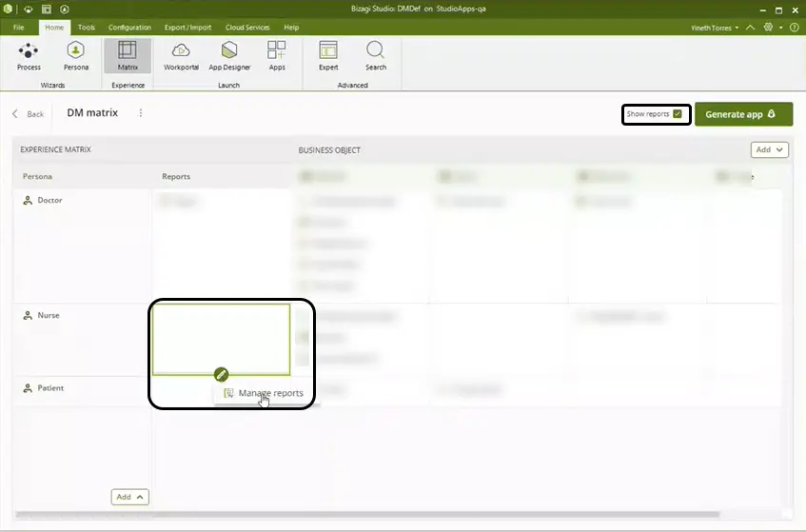Click the Manage reports icon

[x=228, y=393]
